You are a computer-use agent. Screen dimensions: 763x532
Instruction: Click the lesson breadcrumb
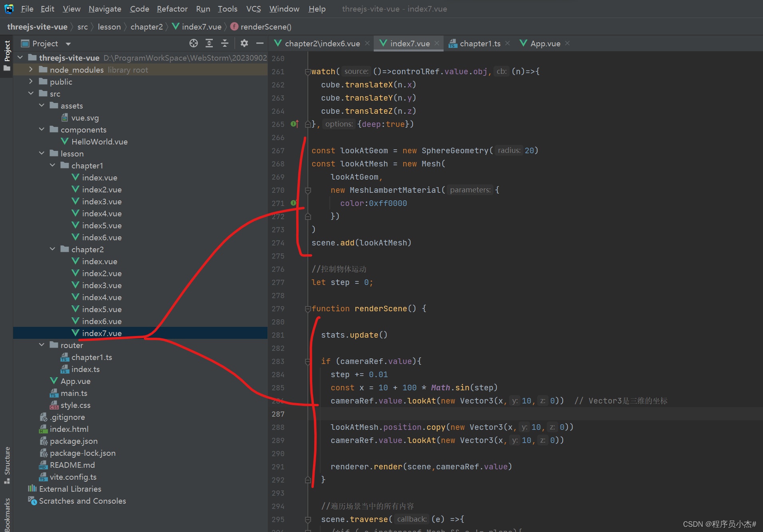point(109,27)
